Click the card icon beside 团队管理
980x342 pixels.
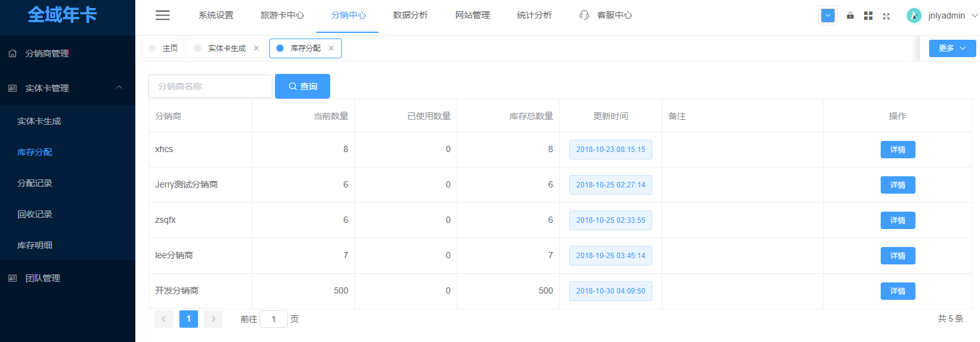tap(12, 278)
